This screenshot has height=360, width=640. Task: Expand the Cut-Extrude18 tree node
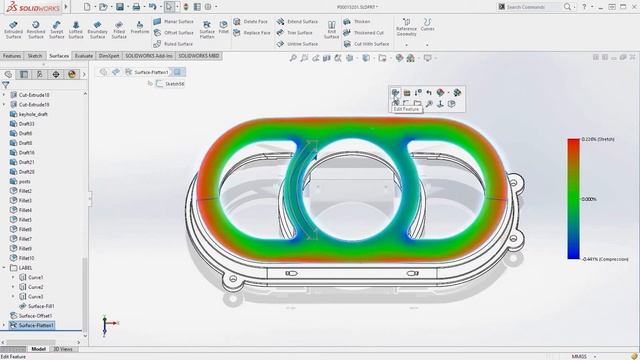tap(4, 95)
